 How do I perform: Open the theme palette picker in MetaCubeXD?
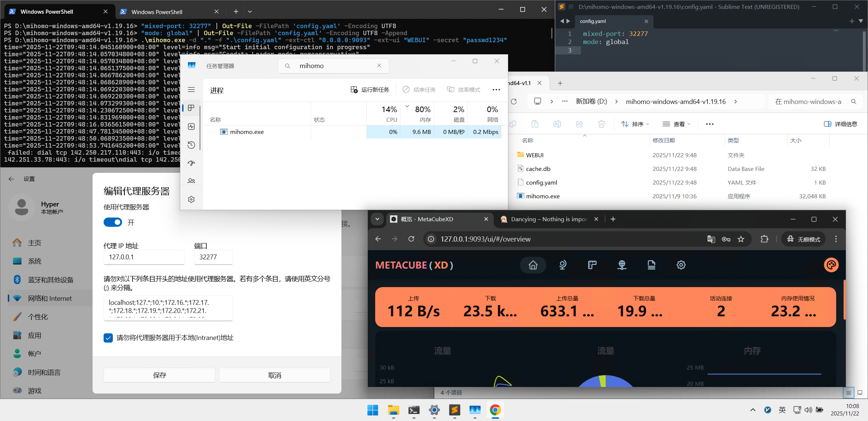(x=831, y=265)
